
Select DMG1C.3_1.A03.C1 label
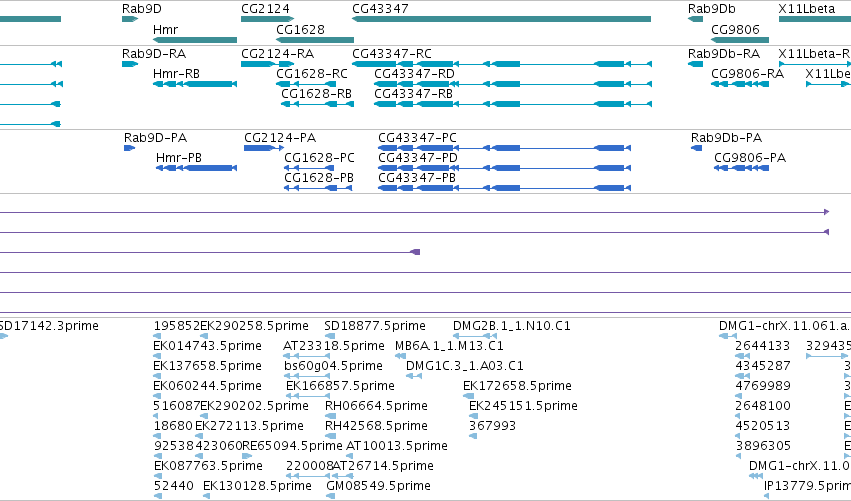[x=465, y=366]
